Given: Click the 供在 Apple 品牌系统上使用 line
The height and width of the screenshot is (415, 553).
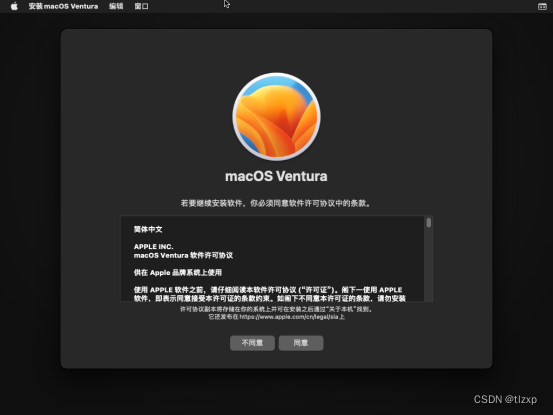Looking at the screenshot, I should coord(178,273).
